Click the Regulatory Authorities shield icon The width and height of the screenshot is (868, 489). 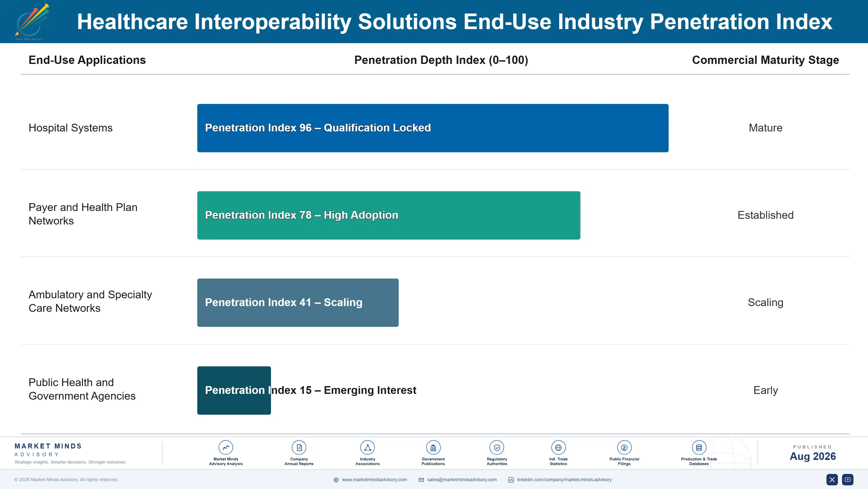click(x=497, y=447)
